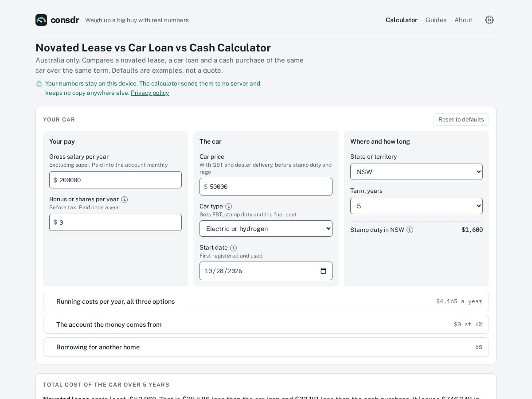Expand Running costs per year section

pos(266,301)
